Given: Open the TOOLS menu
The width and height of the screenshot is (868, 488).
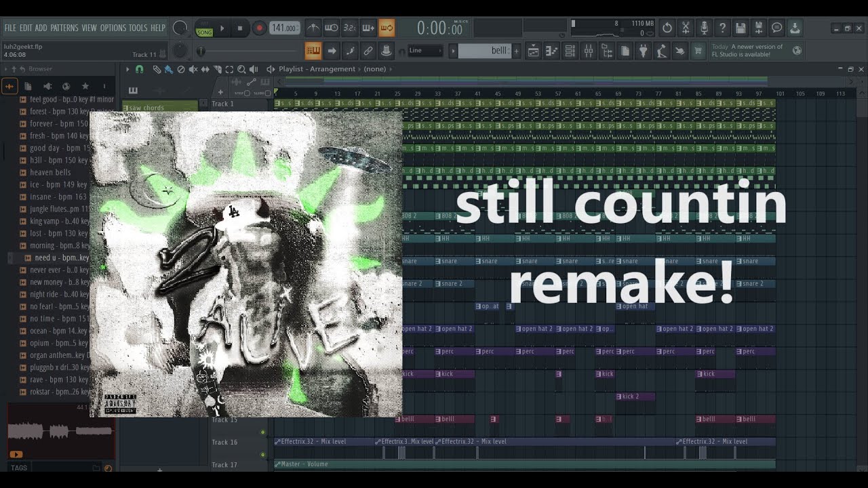Looking at the screenshot, I should (x=138, y=28).
